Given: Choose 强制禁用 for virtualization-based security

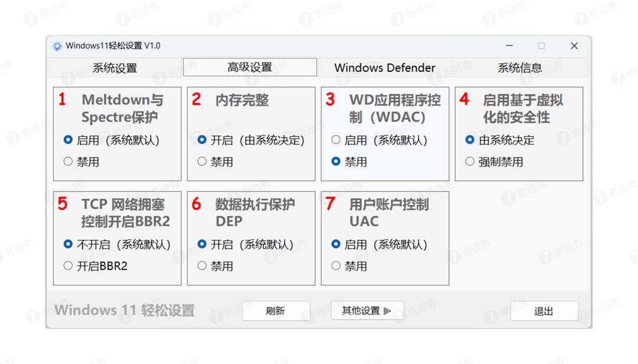Looking at the screenshot, I should pos(470,162).
